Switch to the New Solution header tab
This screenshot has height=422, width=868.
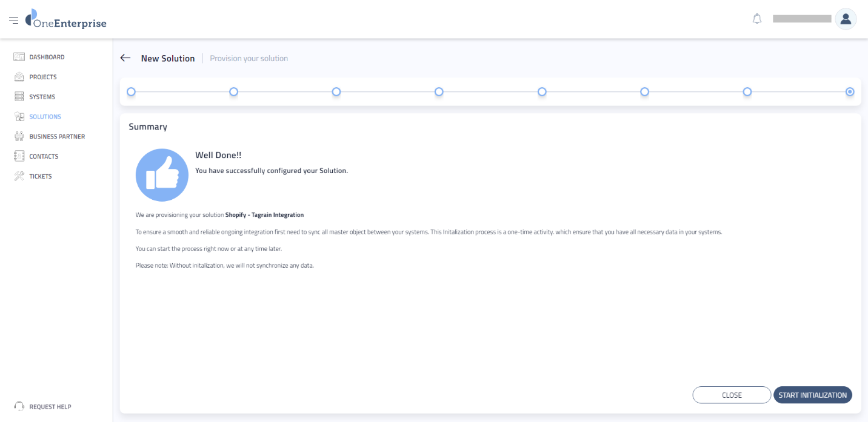(x=168, y=58)
